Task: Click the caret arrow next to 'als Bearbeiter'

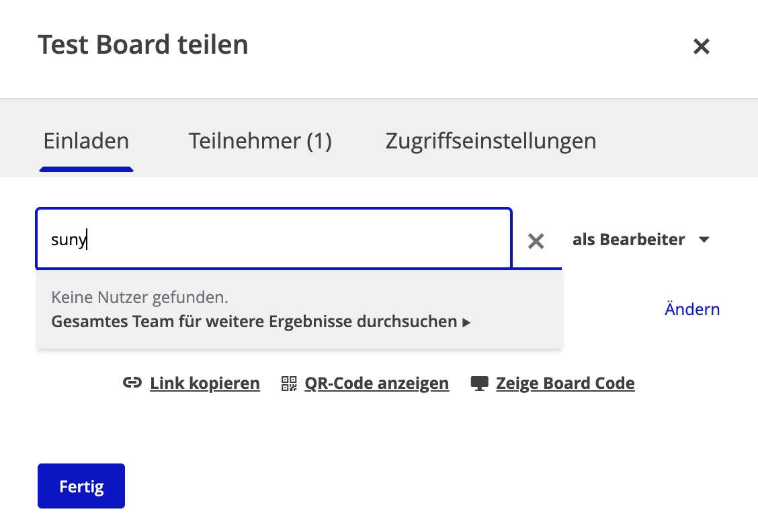Action: click(704, 240)
